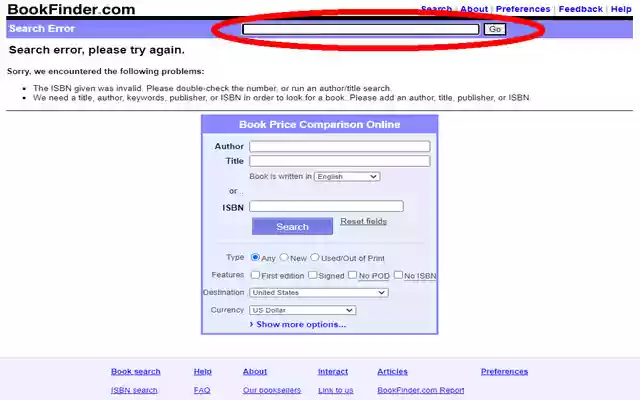Viewport: 640px width, 400px height.
Task: Enable the No POD checkbox
Action: pyautogui.click(x=353, y=275)
